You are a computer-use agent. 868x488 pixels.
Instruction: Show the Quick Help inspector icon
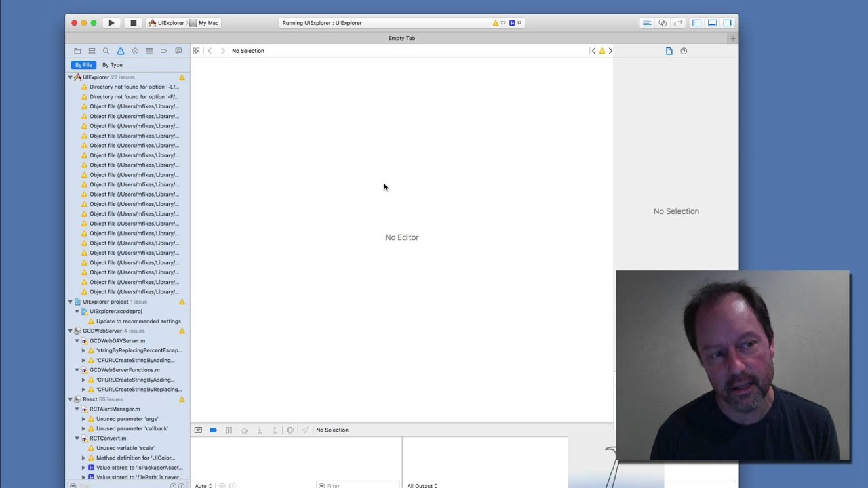tap(684, 51)
